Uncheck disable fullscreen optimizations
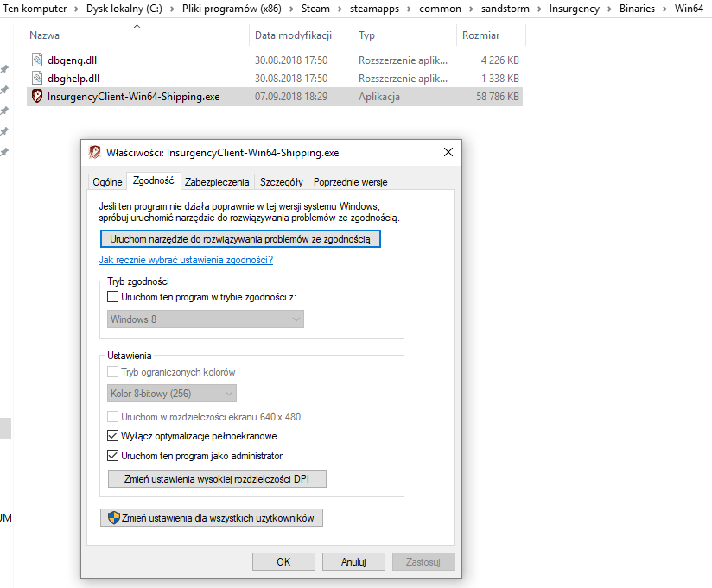The height and width of the screenshot is (588, 712). [x=113, y=436]
